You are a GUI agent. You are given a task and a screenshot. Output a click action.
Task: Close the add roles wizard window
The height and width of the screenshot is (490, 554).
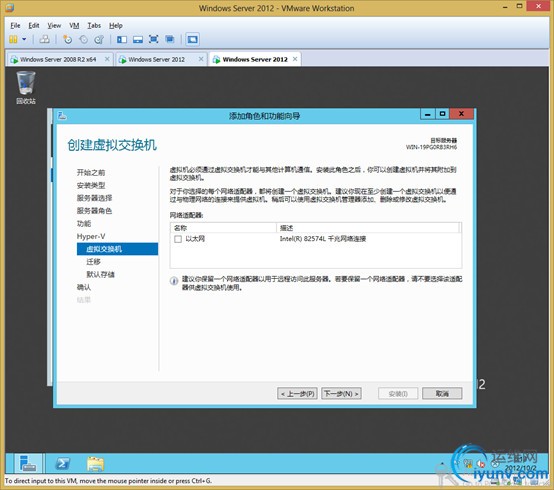(x=461, y=114)
